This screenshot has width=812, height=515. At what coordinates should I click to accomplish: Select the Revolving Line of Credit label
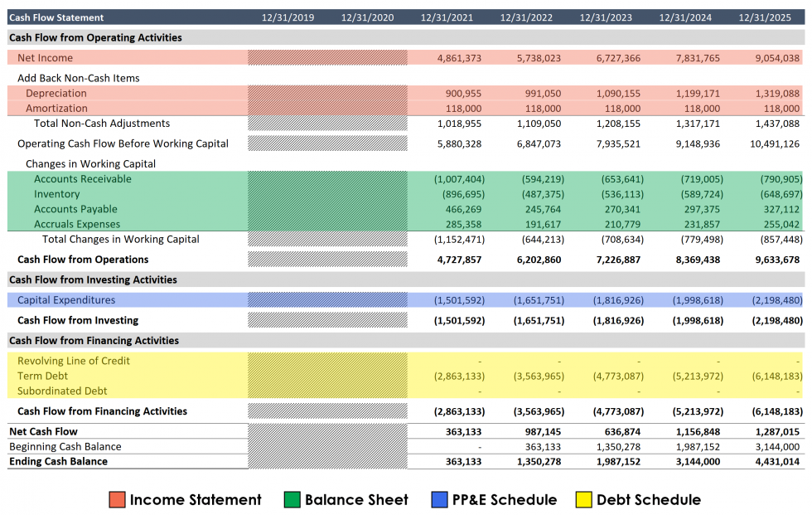point(73,362)
